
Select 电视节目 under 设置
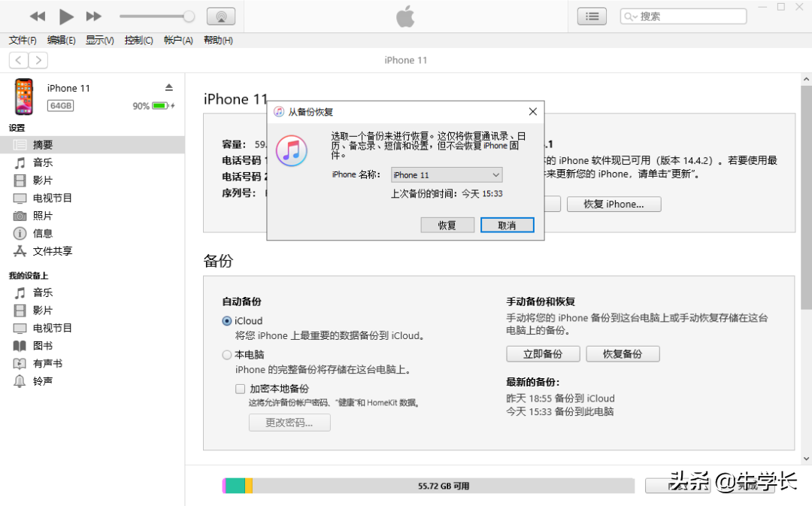92,198
